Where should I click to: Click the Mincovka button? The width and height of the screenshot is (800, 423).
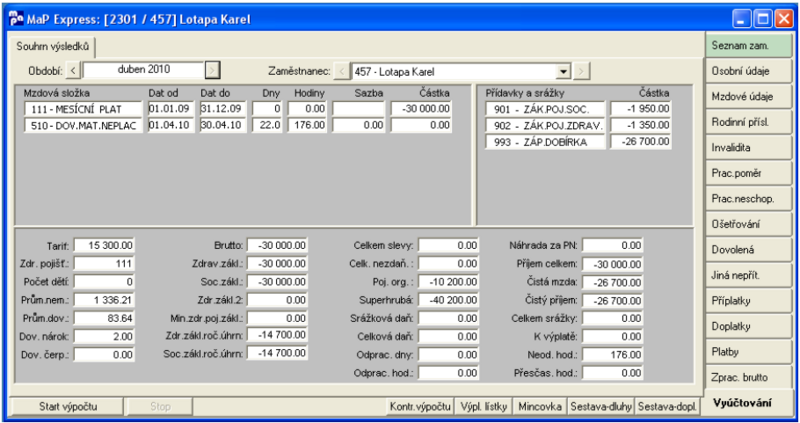click(540, 407)
